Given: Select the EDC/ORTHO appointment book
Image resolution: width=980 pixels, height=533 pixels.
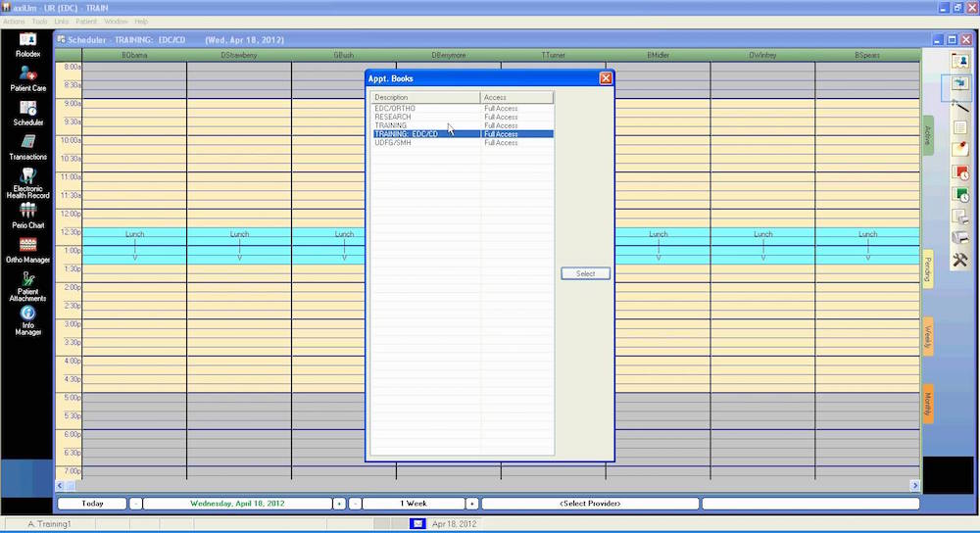Looking at the screenshot, I should [x=463, y=108].
